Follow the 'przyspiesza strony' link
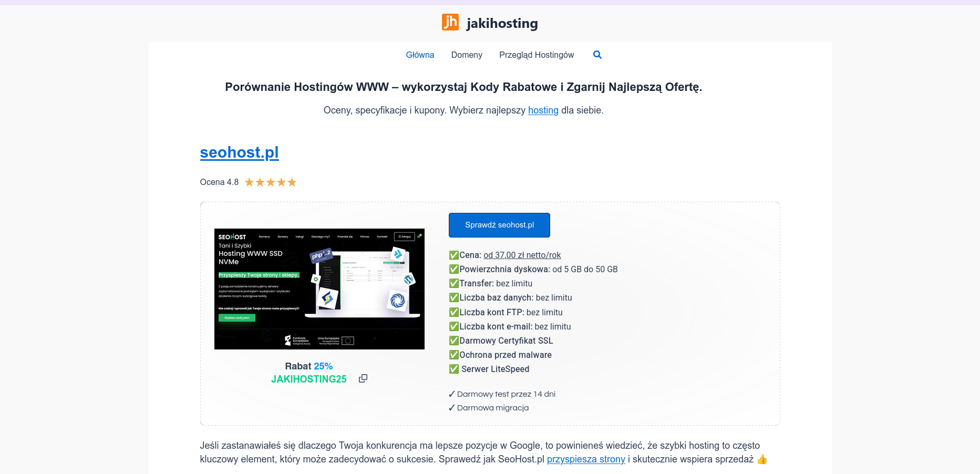 (x=586, y=459)
